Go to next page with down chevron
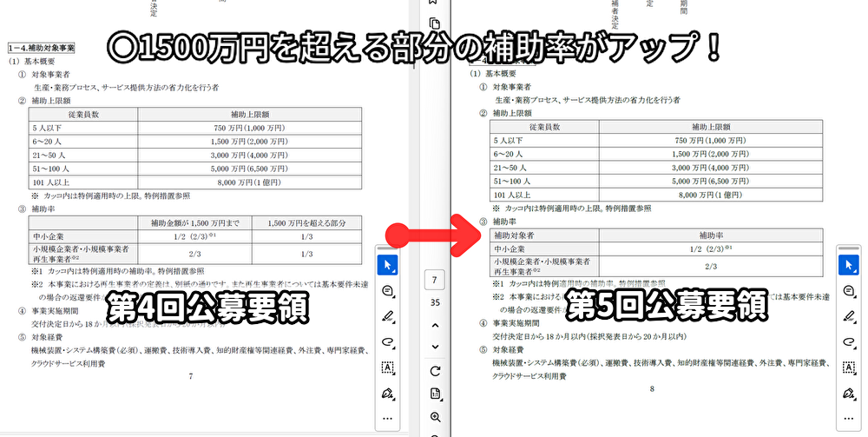Viewport: 868px width, 437px height. click(x=436, y=347)
